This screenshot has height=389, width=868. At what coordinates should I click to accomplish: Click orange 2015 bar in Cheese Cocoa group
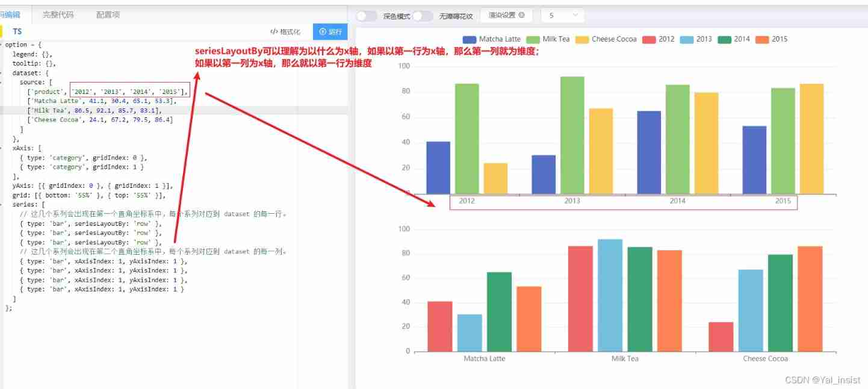tap(810, 299)
